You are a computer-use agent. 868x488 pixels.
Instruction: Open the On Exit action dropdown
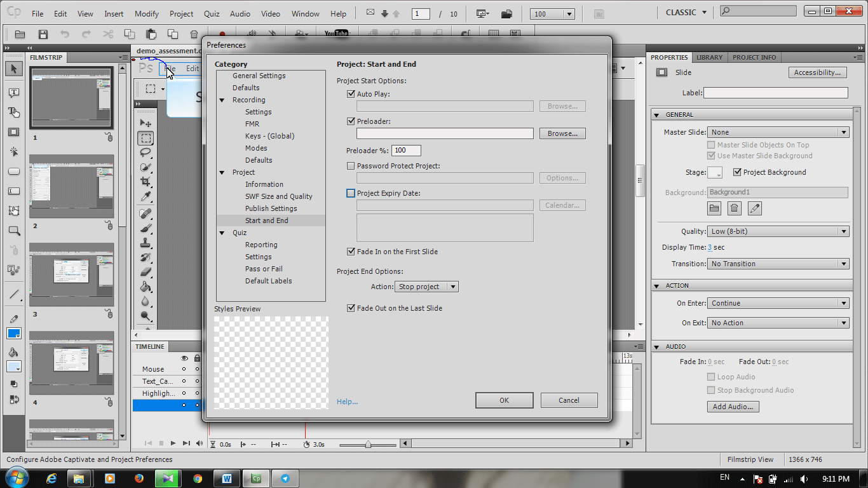coord(778,323)
